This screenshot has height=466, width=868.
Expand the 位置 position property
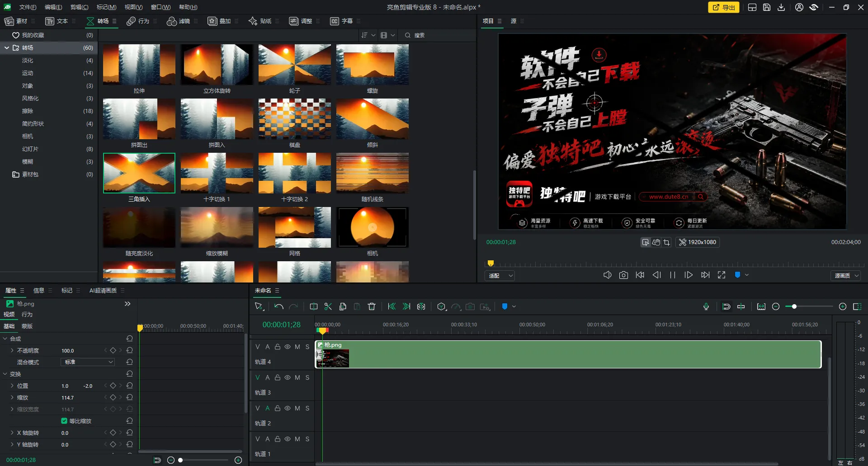[12, 386]
